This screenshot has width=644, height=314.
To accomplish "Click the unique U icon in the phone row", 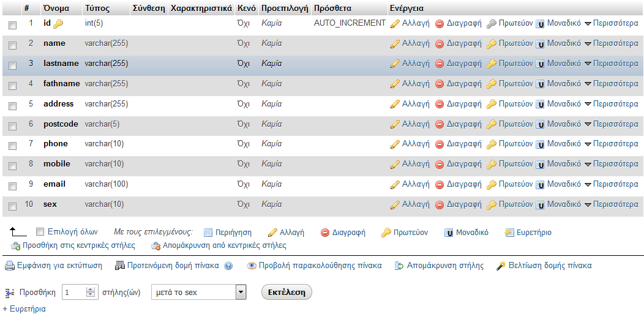I will pyautogui.click(x=540, y=144).
